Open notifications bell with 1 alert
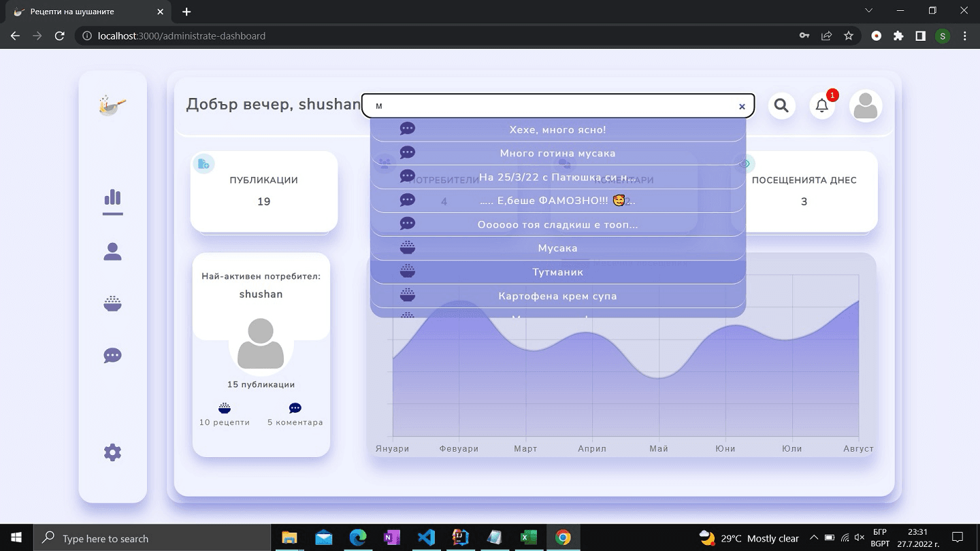 [822, 105]
